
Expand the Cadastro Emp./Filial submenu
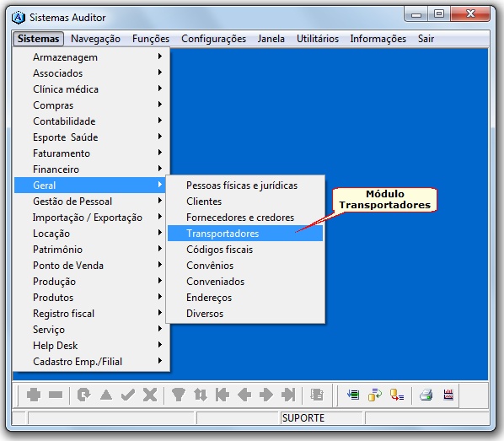(x=89, y=362)
